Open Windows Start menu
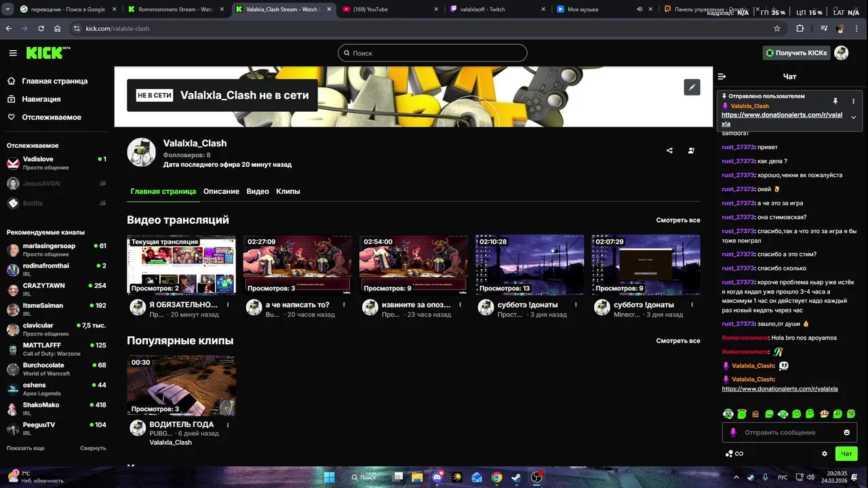This screenshot has width=868, height=488. pyautogui.click(x=329, y=477)
